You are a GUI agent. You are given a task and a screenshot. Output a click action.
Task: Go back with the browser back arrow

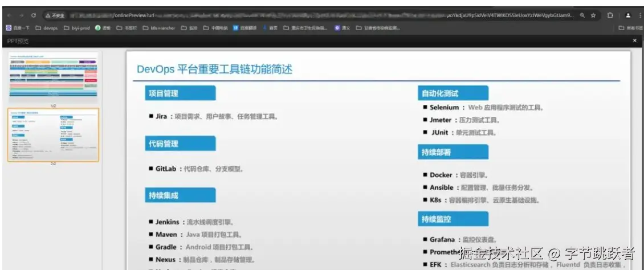tap(9, 15)
